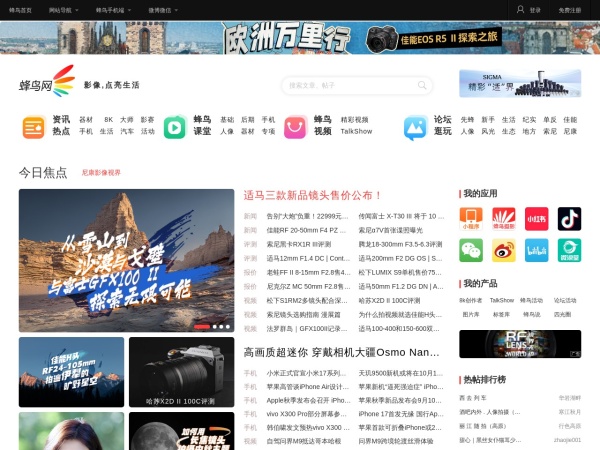Open the green WeChat app icon

tap(471, 250)
